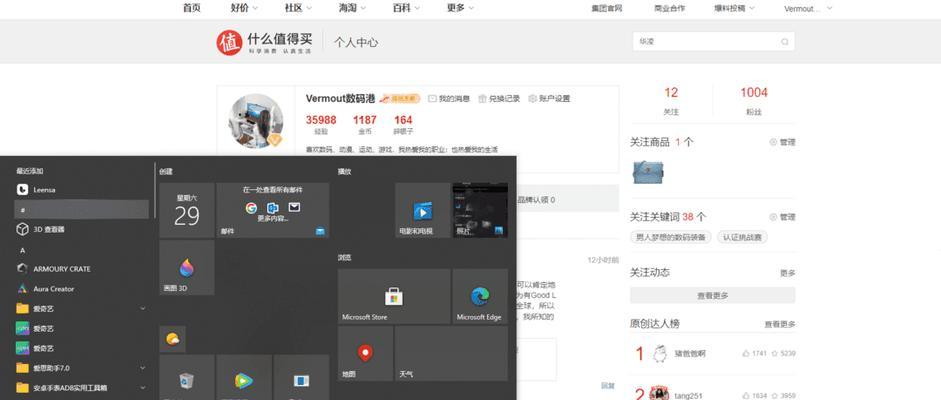Open the calendar tile showing 29
The width and height of the screenshot is (941, 400).
click(187, 210)
